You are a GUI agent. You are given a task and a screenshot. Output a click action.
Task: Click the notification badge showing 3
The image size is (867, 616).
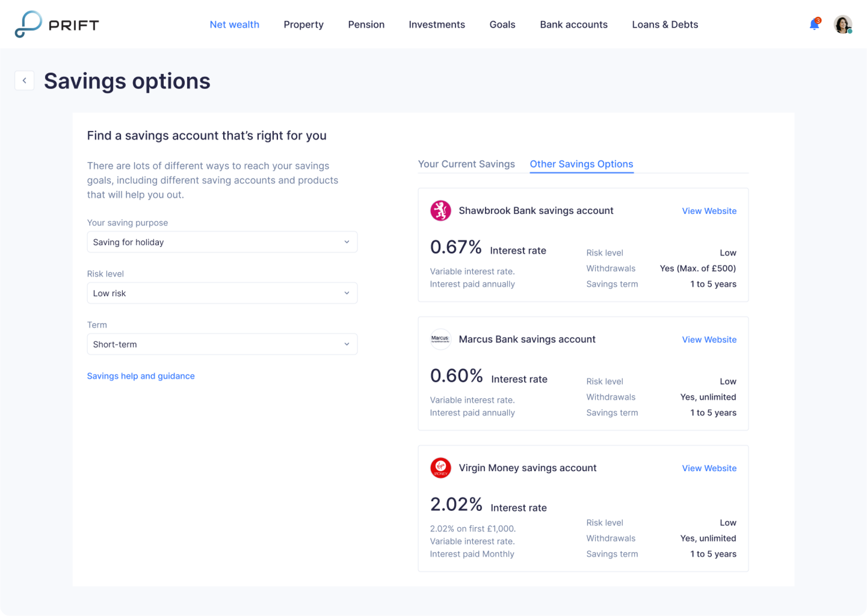pos(818,20)
